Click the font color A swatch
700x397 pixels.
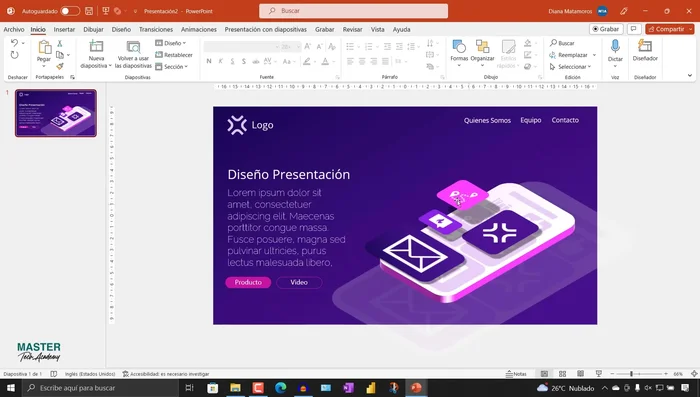click(325, 61)
